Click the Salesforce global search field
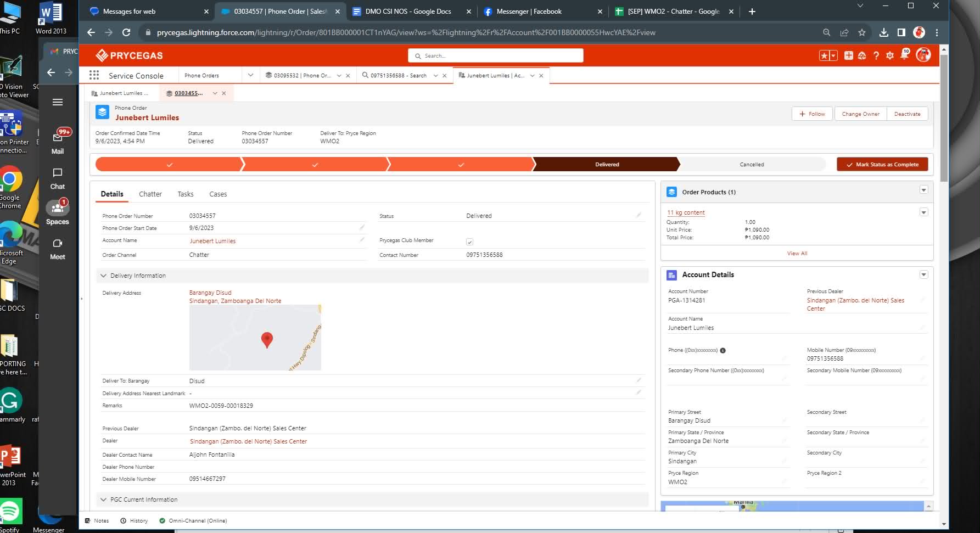980x533 pixels. (495, 55)
